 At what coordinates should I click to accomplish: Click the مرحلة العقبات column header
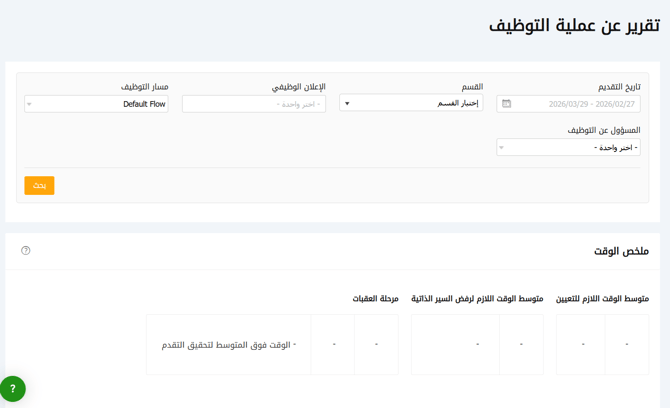click(375, 299)
